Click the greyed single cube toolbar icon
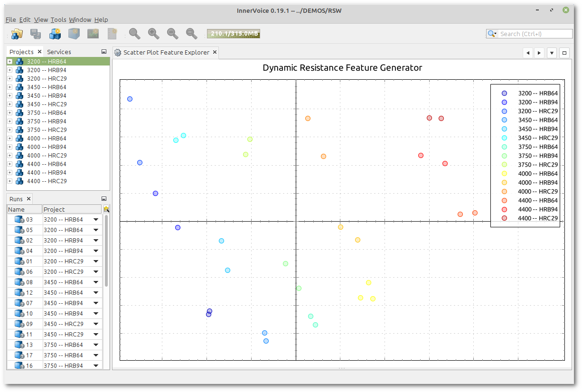 74,34
